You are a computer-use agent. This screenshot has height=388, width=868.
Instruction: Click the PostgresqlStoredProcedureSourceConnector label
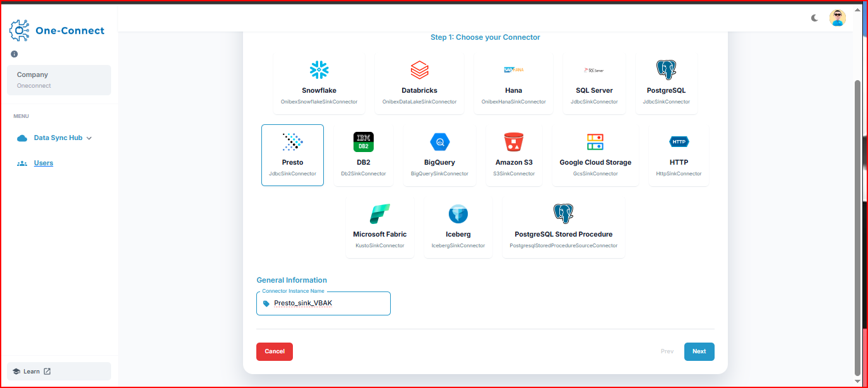pos(563,245)
